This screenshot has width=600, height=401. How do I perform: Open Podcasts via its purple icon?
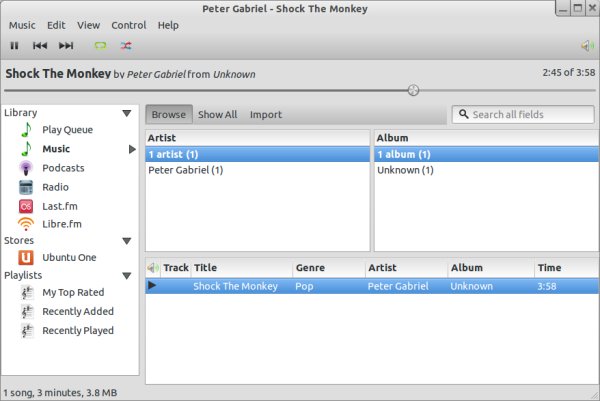[26, 168]
